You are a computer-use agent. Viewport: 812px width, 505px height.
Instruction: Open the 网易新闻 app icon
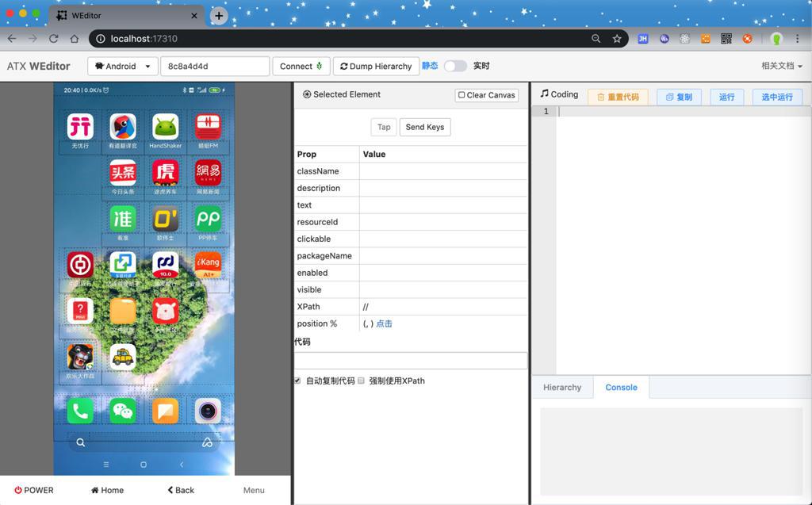point(208,173)
